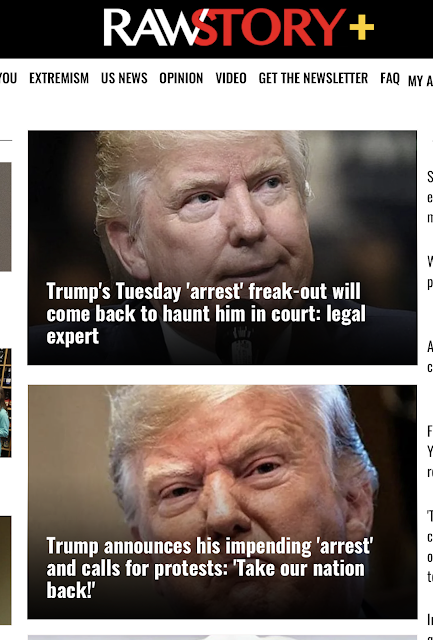
Task: Open headline about Tuesday 'arrest' freak-out
Action: (206, 313)
